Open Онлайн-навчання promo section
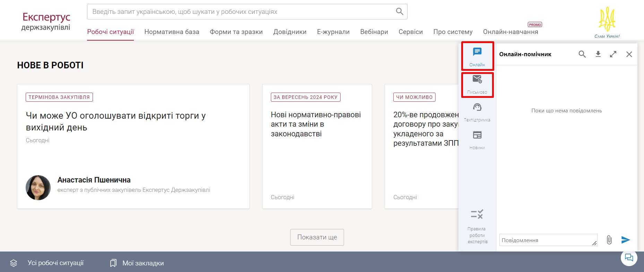This screenshot has height=272, width=644. pos(510,32)
